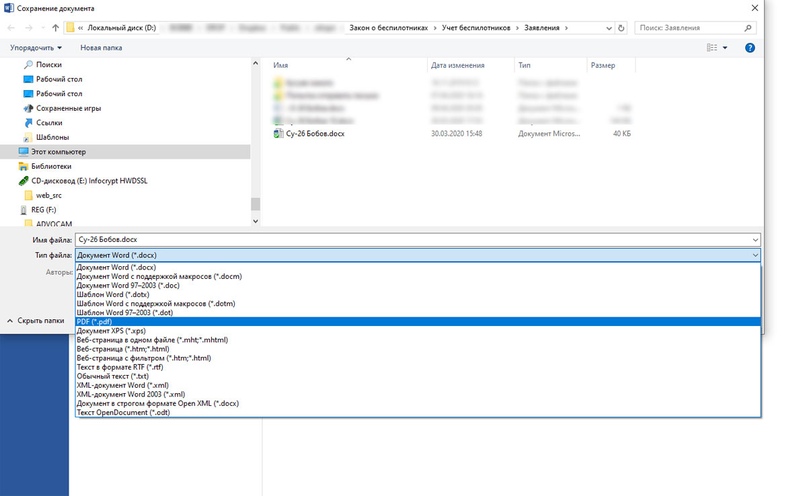Open Библиотеки in the sidebar
The image size is (807, 496).
click(51, 166)
